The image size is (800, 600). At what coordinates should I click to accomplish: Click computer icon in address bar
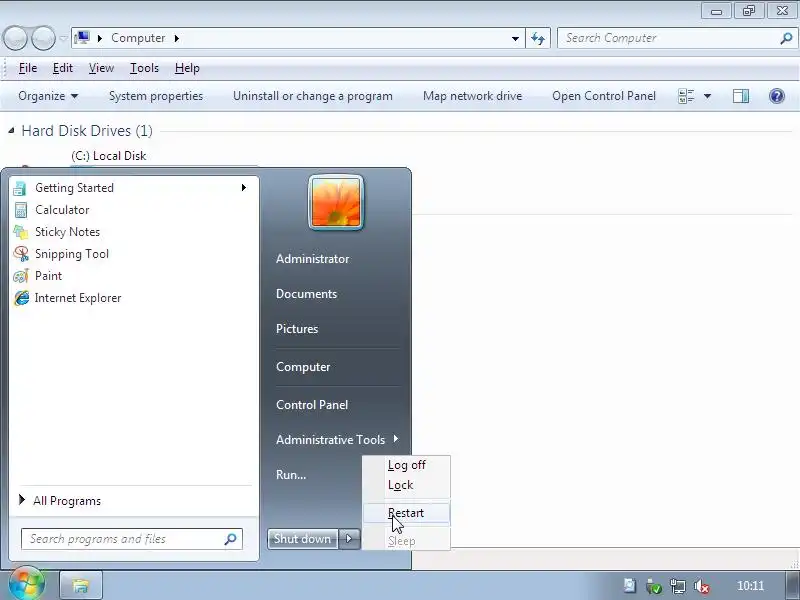82,38
